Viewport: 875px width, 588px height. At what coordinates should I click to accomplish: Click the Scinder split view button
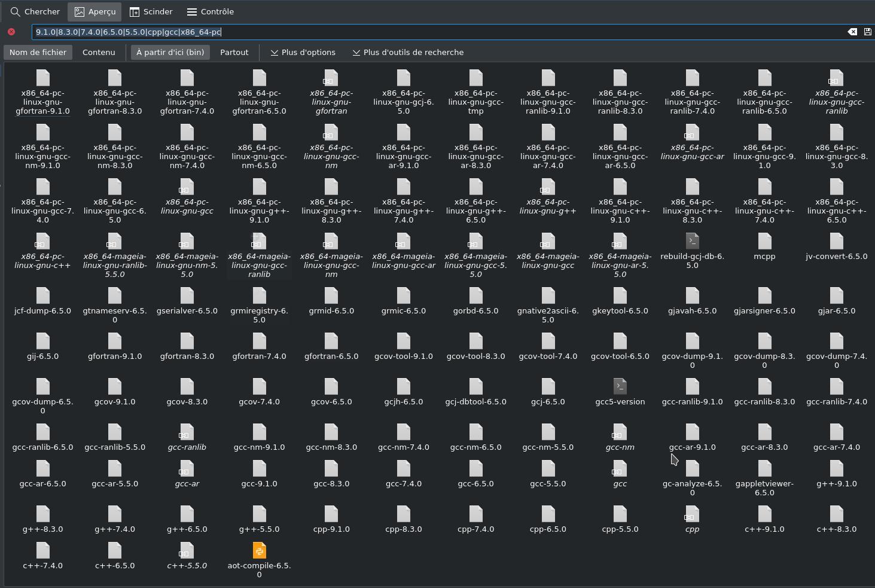click(151, 11)
